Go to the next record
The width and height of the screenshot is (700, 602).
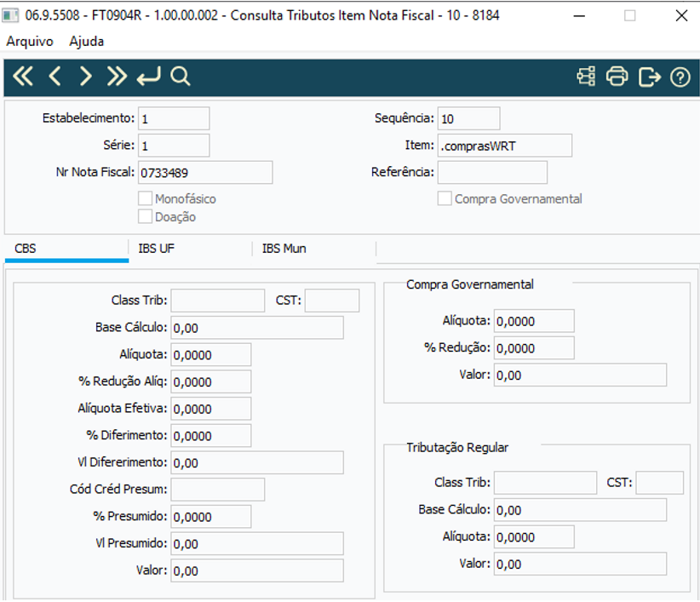[x=85, y=77]
